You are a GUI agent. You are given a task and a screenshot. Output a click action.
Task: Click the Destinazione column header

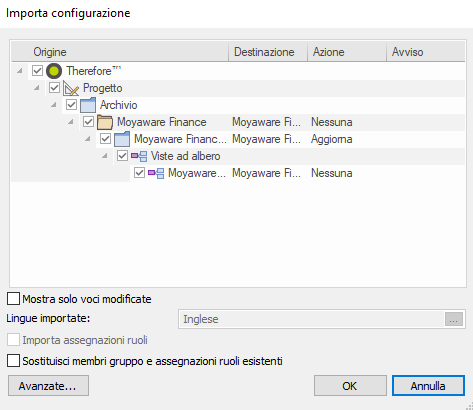[x=268, y=52]
